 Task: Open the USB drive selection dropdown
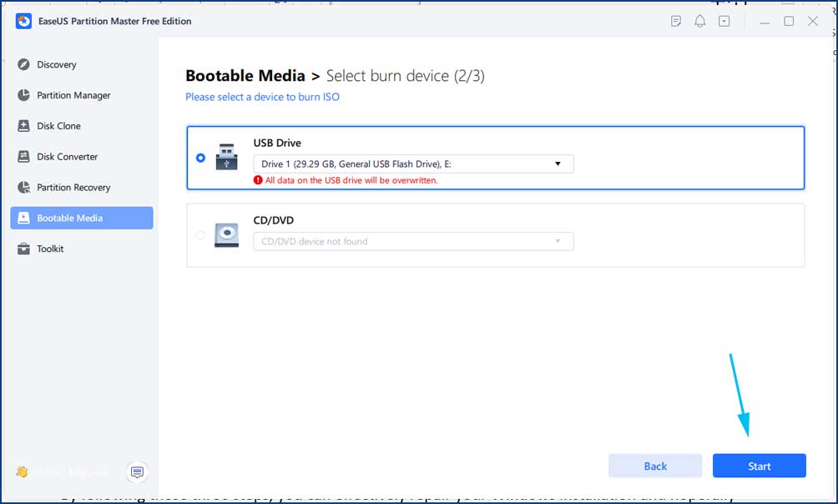[414, 164]
